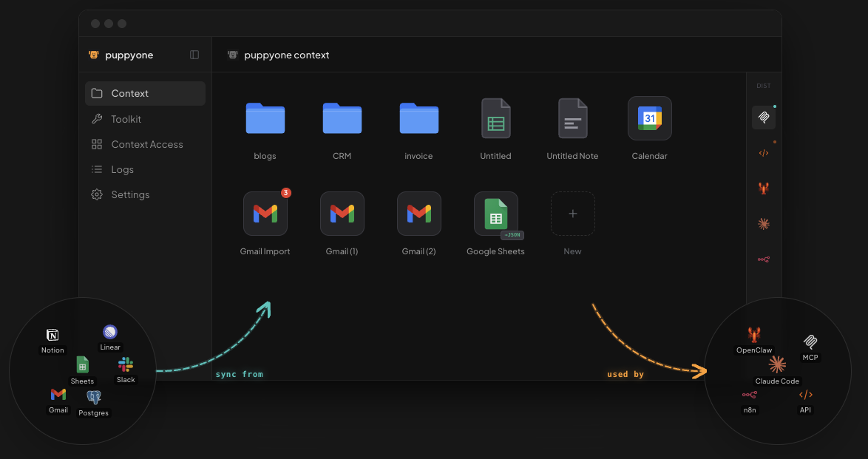Click API icon in used-by circle

[x=805, y=395]
